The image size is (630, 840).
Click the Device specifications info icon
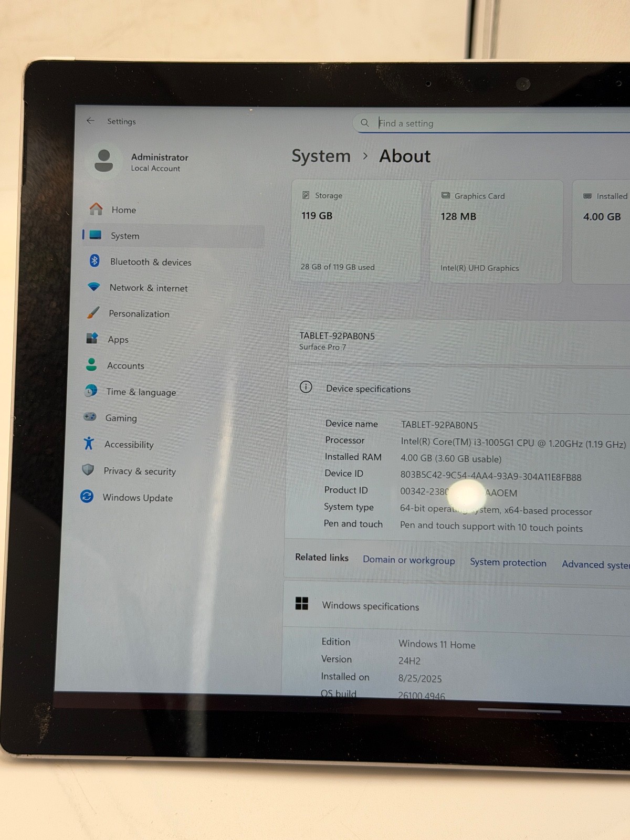coord(306,387)
